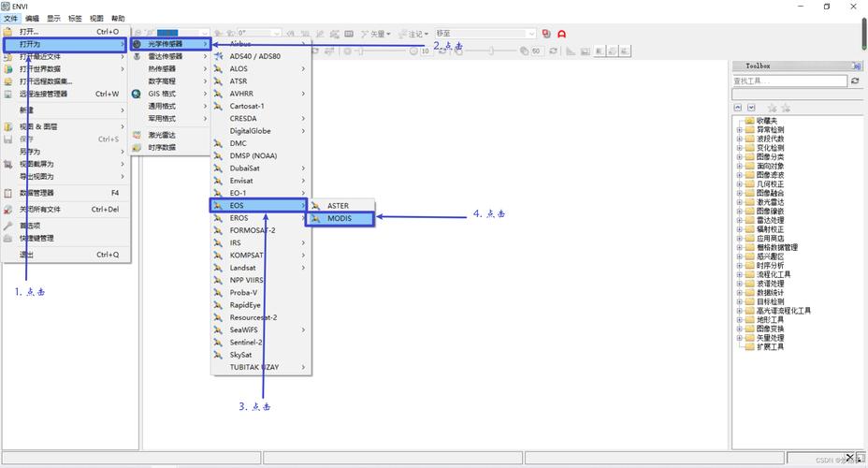Click the ADS40 / ADS80 plane icon
The image size is (868, 468).
(218, 56)
